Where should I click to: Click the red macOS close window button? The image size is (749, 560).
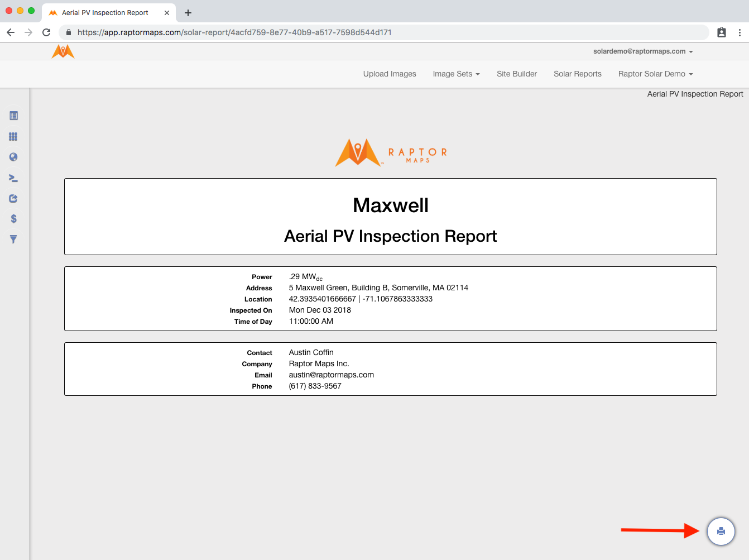(x=9, y=11)
